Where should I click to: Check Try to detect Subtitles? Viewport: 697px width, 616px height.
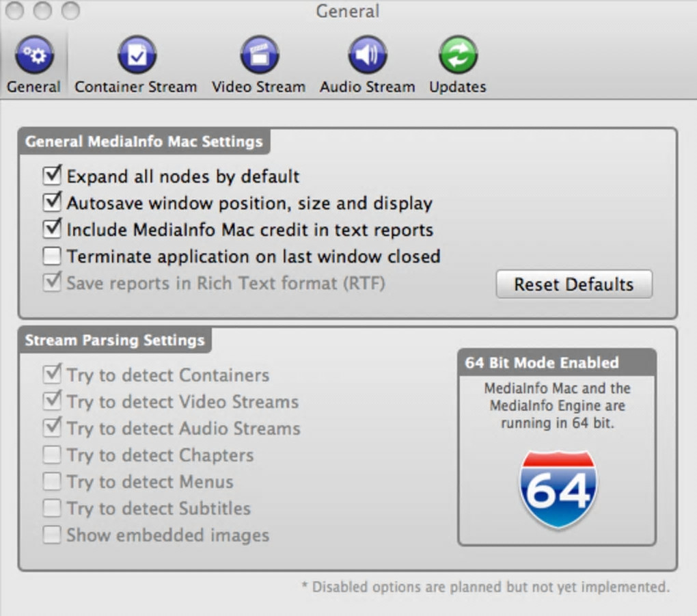52,508
